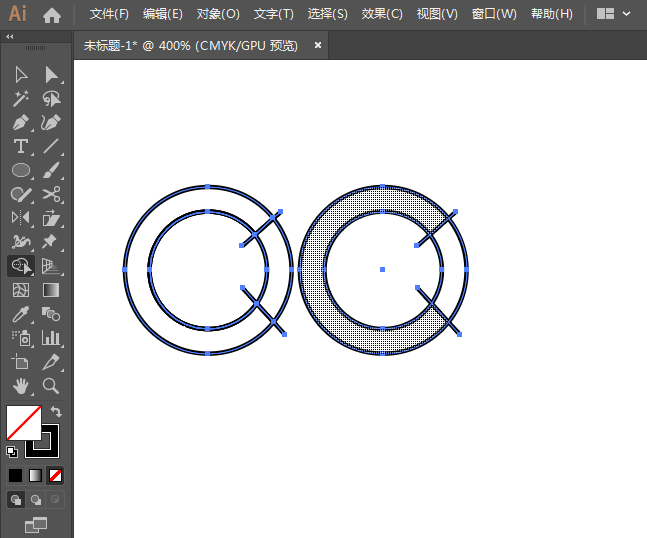Image resolution: width=647 pixels, height=538 pixels.
Task: Select the Curvature tool
Action: point(51,123)
